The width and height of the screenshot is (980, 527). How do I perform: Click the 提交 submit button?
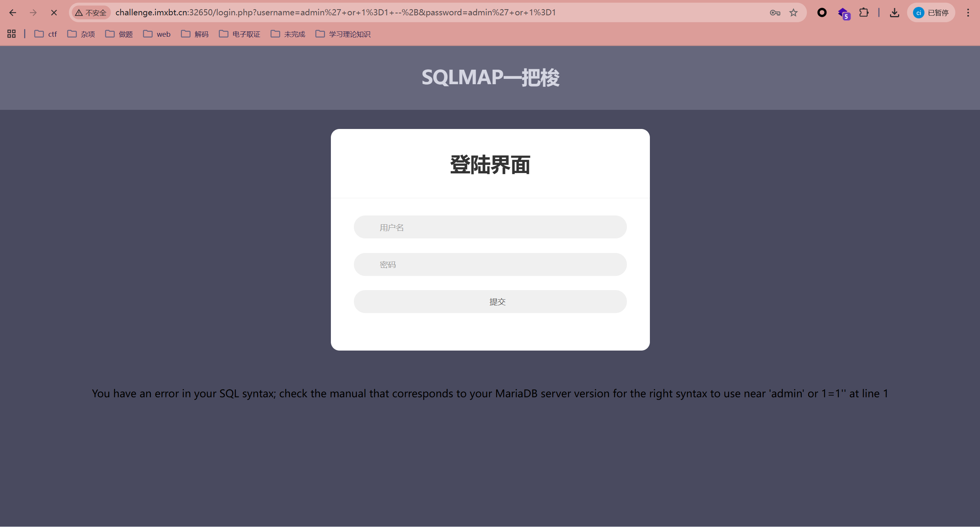[490, 302]
